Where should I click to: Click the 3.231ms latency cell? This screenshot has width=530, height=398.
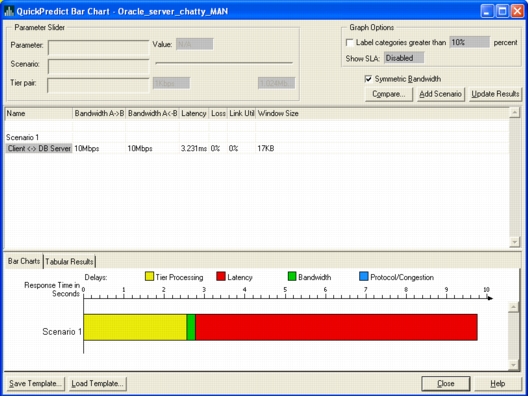(x=194, y=148)
